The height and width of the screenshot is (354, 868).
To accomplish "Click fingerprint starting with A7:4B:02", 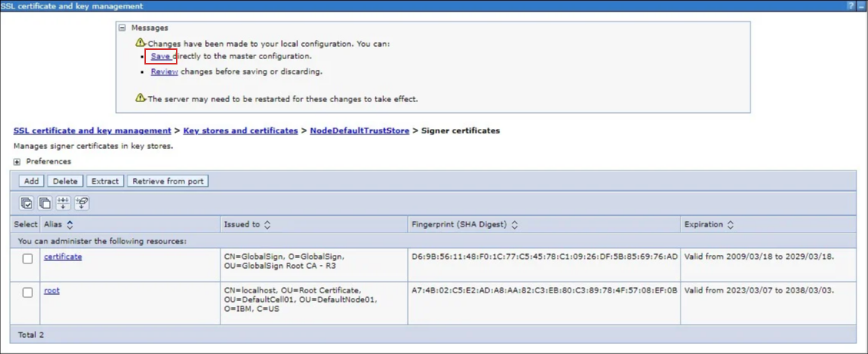I will click(x=545, y=291).
